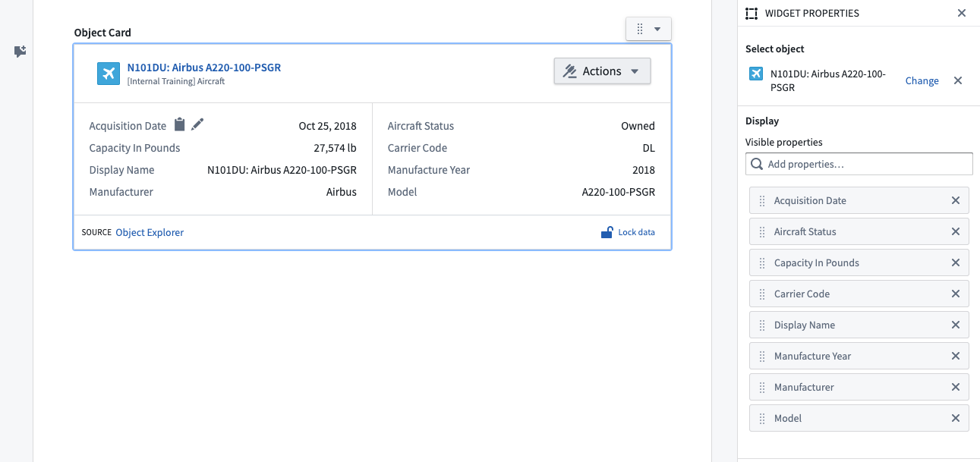Screen dimensions: 980x462
Task: Click the Add properties search field
Action: coord(859,164)
